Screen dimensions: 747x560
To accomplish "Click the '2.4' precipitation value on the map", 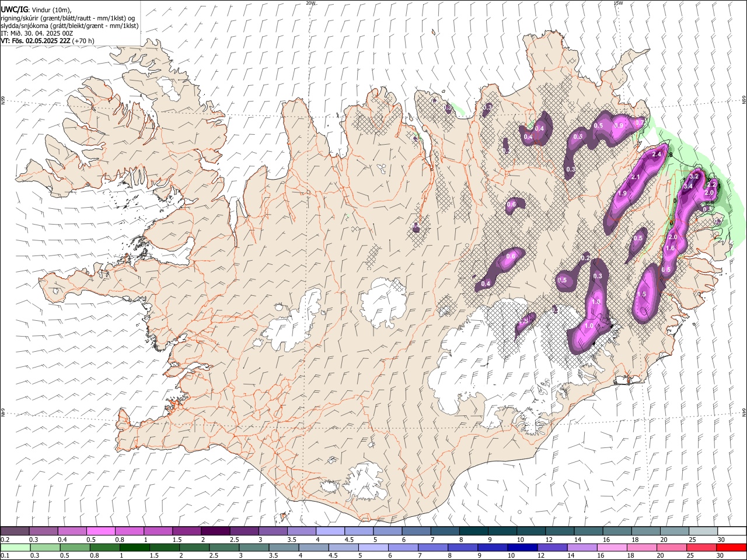I will point(657,154).
